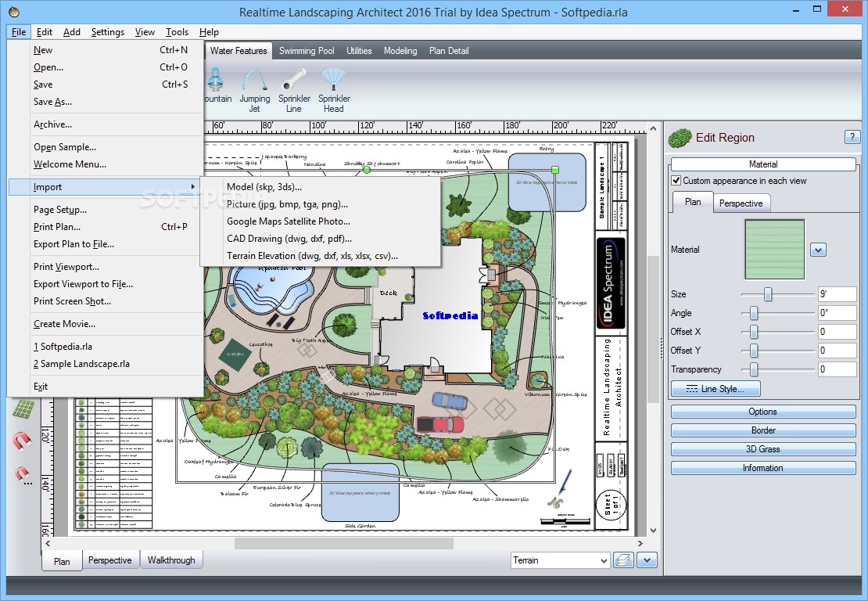Image resolution: width=868 pixels, height=601 pixels.
Task: Click the layers icon beside Terrain dropdown
Action: tap(623, 560)
